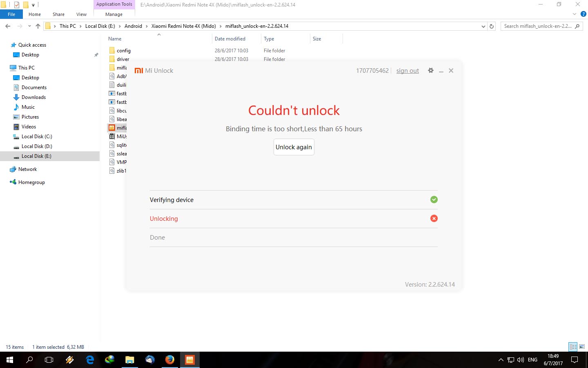Click Android in the address breadcrumb
Screen dimensions: 588x368
tap(133, 26)
